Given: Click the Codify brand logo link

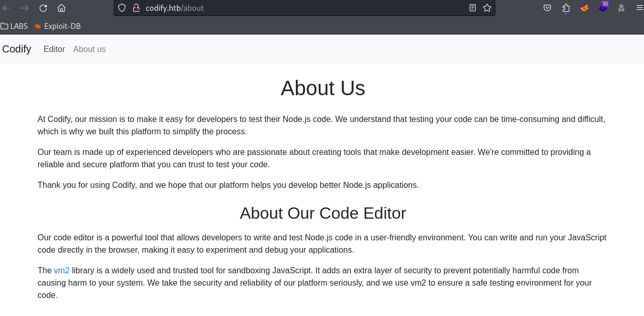Looking at the screenshot, I should [16, 49].
